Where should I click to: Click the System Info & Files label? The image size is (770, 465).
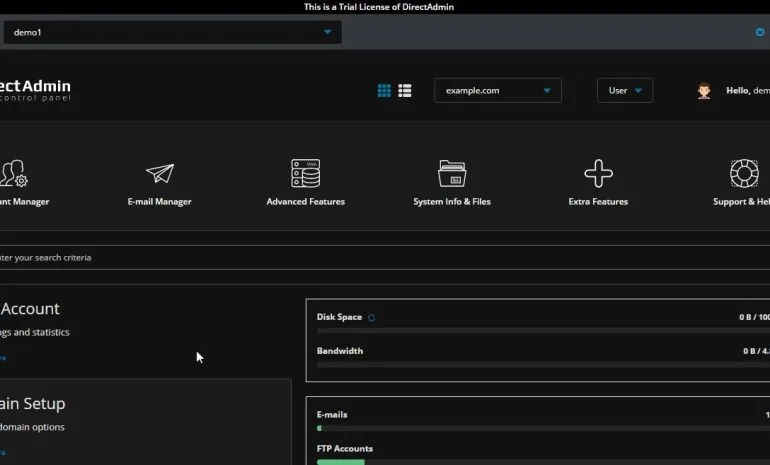coord(452,202)
